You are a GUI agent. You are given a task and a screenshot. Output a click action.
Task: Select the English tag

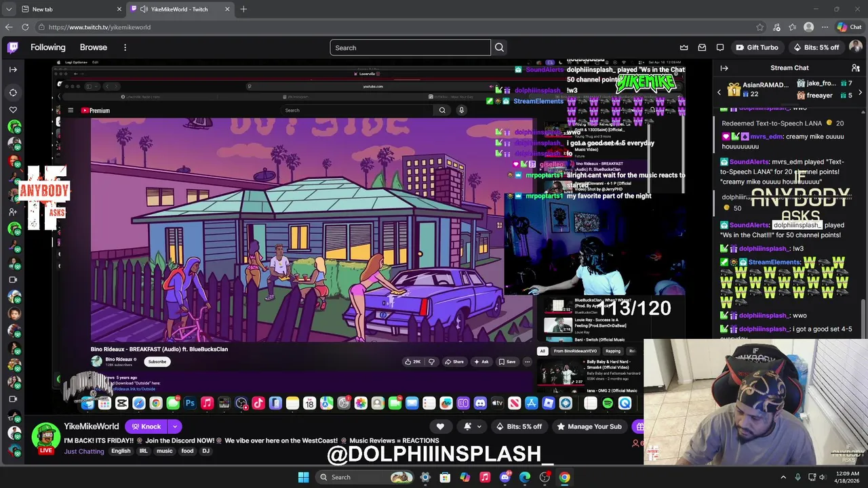(121, 451)
